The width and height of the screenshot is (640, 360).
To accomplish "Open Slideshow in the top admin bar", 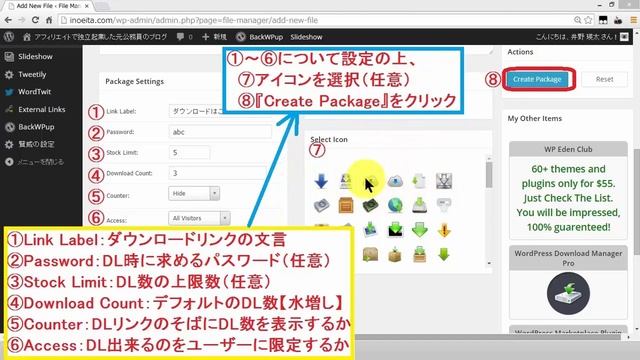I will point(306,37).
